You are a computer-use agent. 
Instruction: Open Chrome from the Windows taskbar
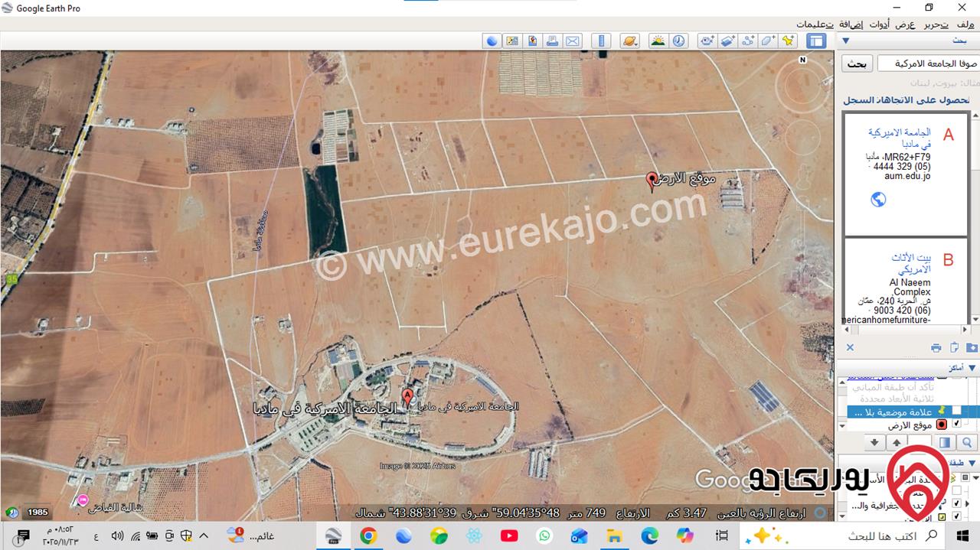pyautogui.click(x=368, y=535)
